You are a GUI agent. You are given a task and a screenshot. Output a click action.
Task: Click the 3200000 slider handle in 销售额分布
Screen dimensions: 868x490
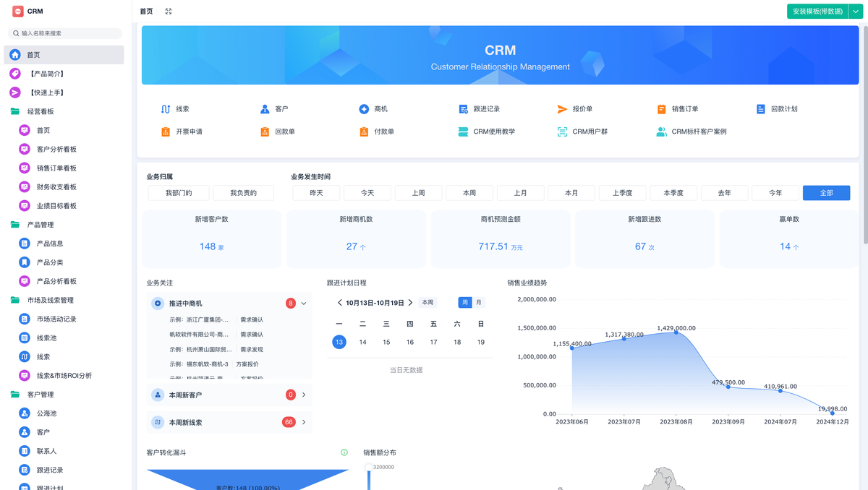click(368, 468)
